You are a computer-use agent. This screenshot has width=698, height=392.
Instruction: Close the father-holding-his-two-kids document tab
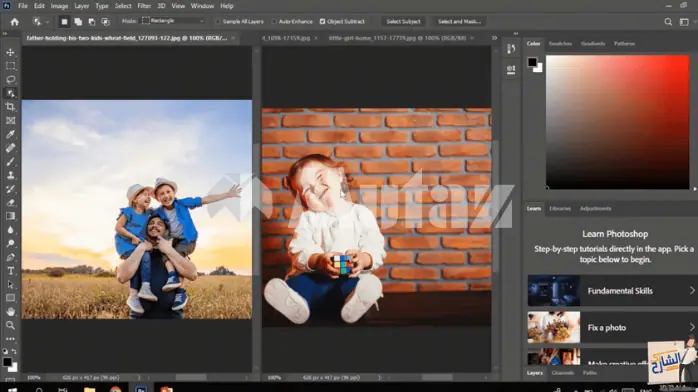tap(233, 38)
